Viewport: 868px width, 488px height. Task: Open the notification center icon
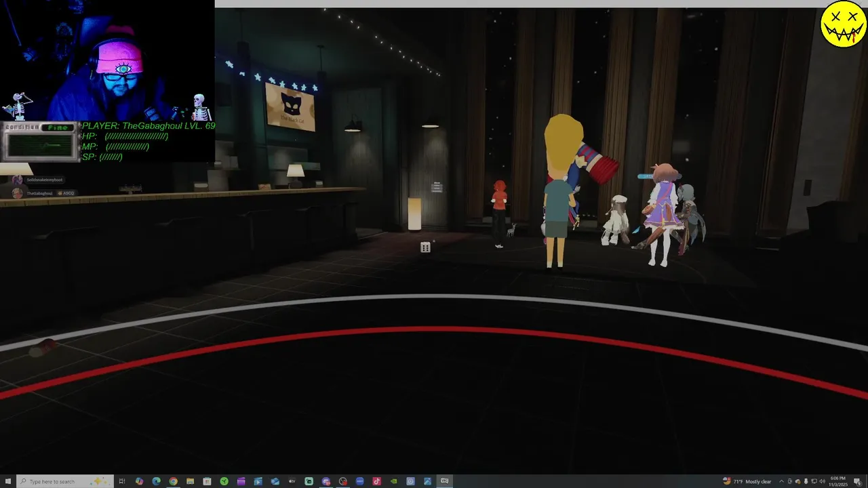click(857, 482)
